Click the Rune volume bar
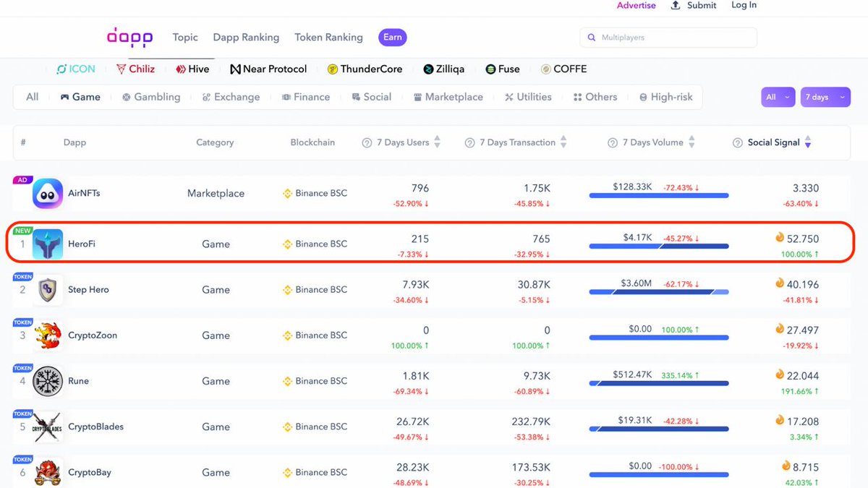Viewport: 868px width, 488px height. tap(659, 383)
